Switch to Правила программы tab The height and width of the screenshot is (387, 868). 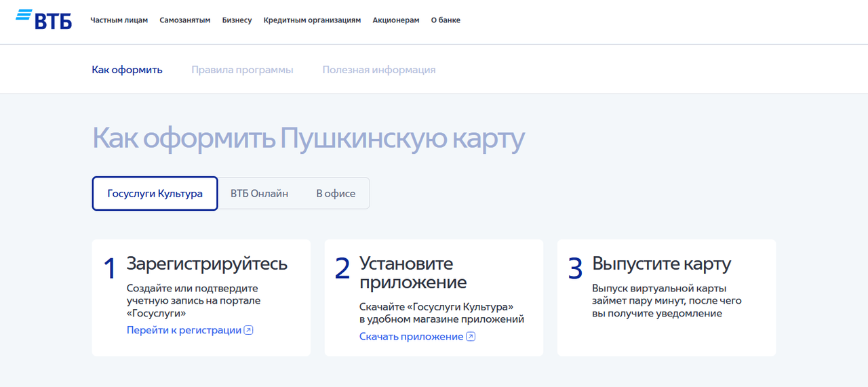click(x=242, y=70)
